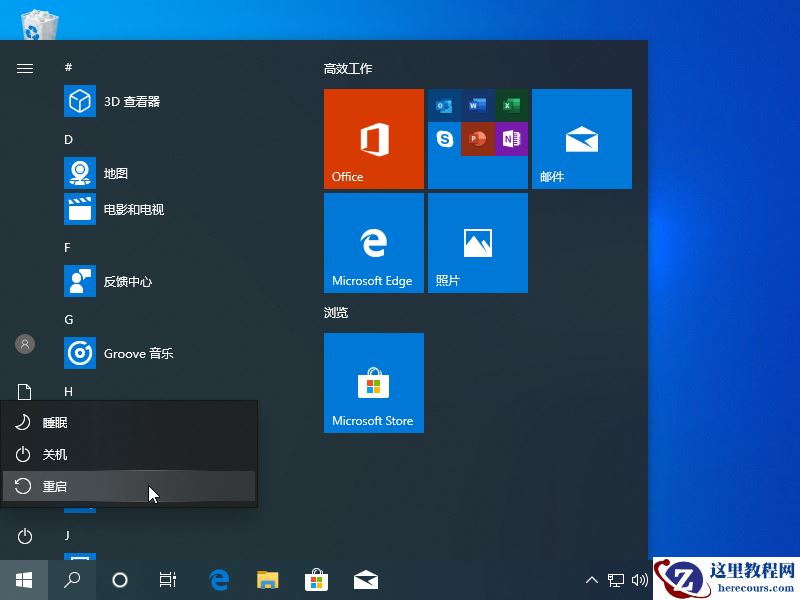800x600 pixels.
Task: Open the letter D section header
Action: click(x=68, y=139)
